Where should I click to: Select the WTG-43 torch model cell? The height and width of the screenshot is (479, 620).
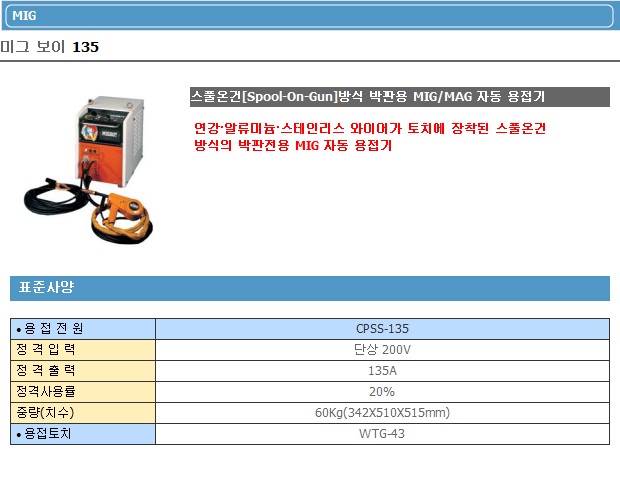(x=382, y=434)
